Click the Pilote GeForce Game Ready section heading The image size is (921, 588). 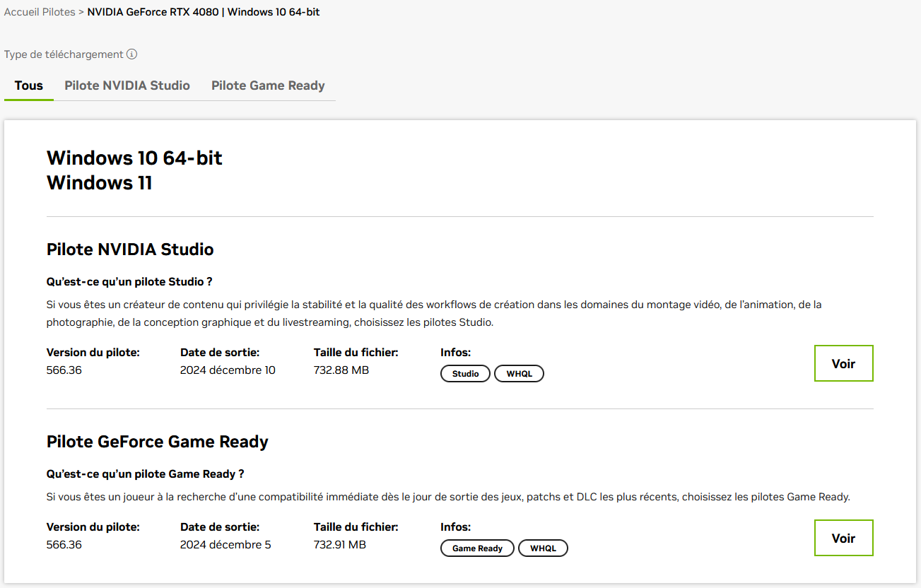pos(158,442)
